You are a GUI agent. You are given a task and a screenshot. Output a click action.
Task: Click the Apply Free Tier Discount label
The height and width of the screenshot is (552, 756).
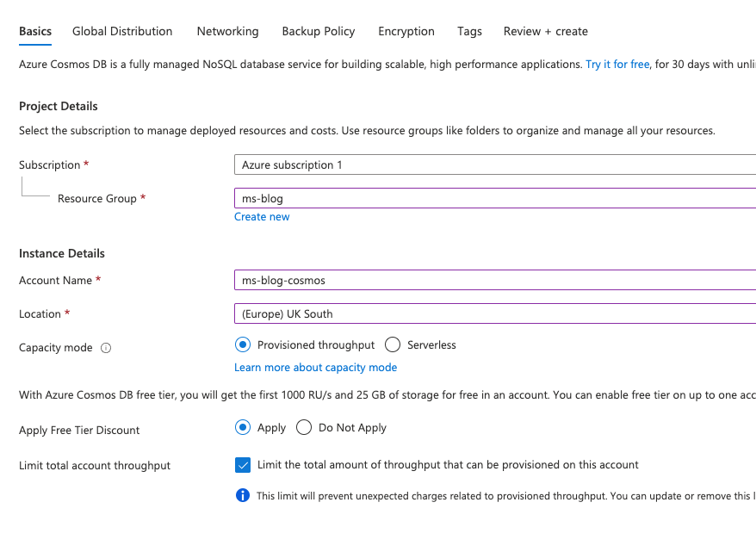click(x=79, y=430)
